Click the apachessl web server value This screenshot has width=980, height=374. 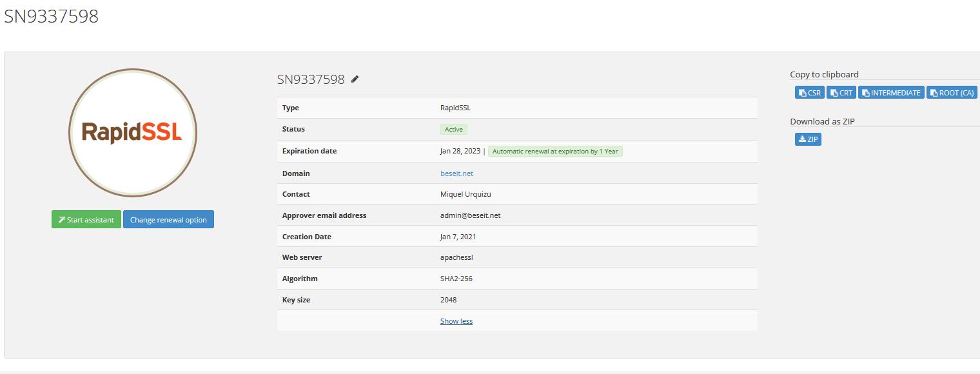point(458,257)
